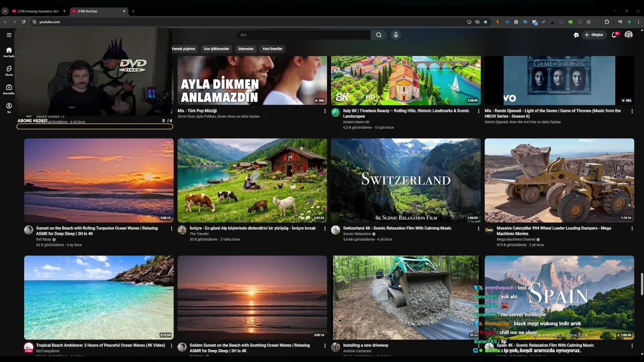This screenshot has width=644, height=362.
Task: Open the Chrome extensions puzzle icon
Action: 607,22
